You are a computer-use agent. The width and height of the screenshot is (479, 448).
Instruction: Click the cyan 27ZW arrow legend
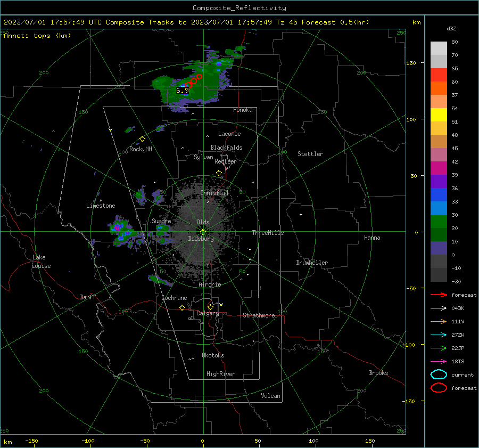(439, 335)
